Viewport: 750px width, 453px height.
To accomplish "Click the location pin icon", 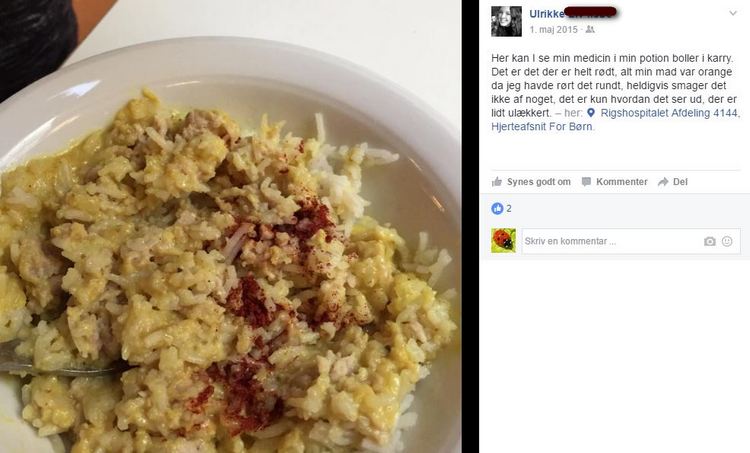I will (591, 113).
